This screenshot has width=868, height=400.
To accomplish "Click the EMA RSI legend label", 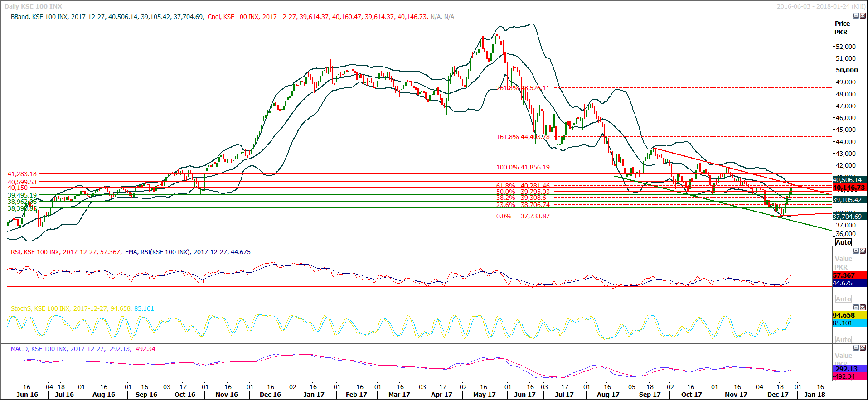I will tap(188, 252).
